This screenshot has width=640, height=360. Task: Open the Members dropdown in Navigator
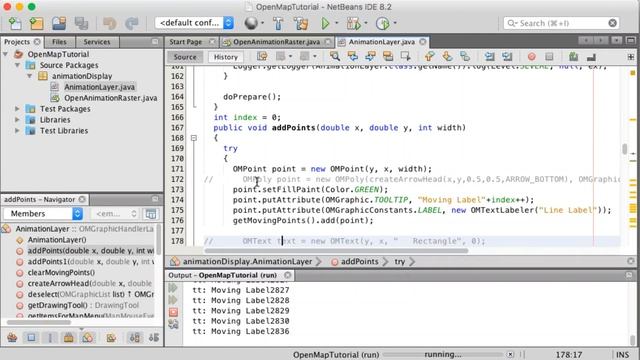pyautogui.click(x=43, y=213)
